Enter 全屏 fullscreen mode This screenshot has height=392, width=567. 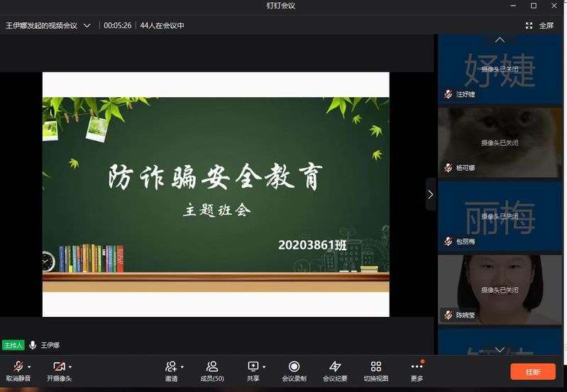(x=539, y=26)
